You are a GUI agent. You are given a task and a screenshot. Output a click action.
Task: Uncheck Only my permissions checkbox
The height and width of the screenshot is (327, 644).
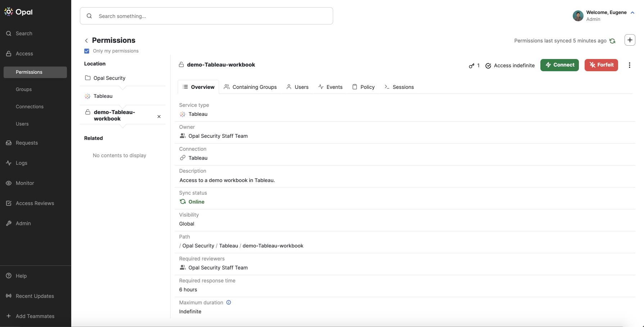87,51
